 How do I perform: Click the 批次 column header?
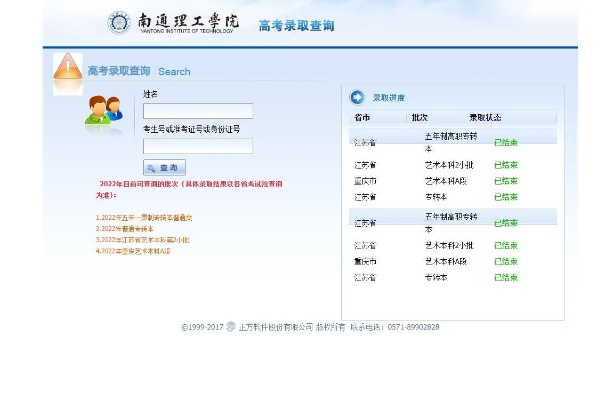[419, 117]
